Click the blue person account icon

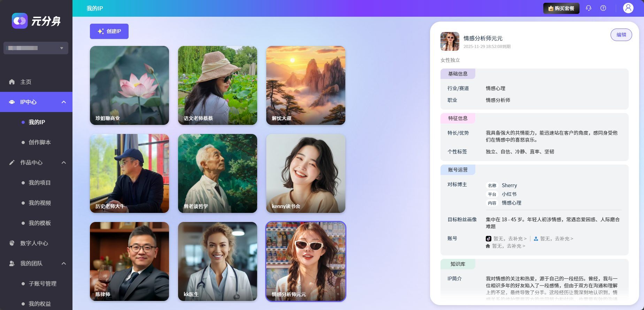[536, 239]
